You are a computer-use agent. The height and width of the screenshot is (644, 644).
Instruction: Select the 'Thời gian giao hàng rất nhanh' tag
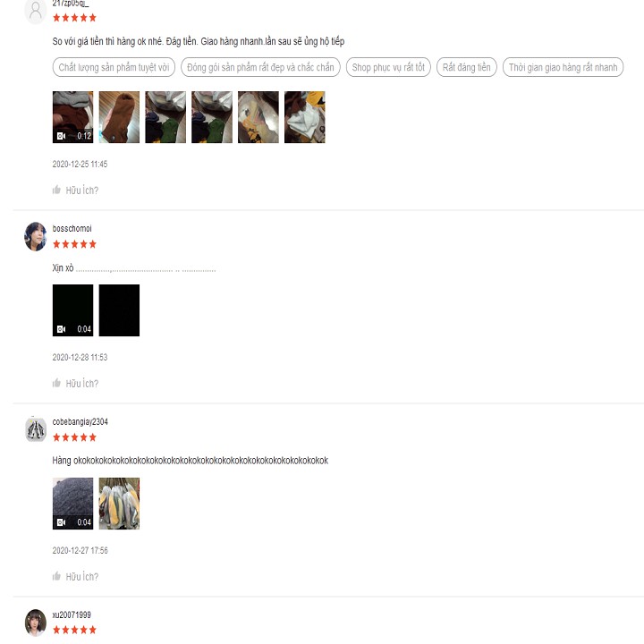563,67
